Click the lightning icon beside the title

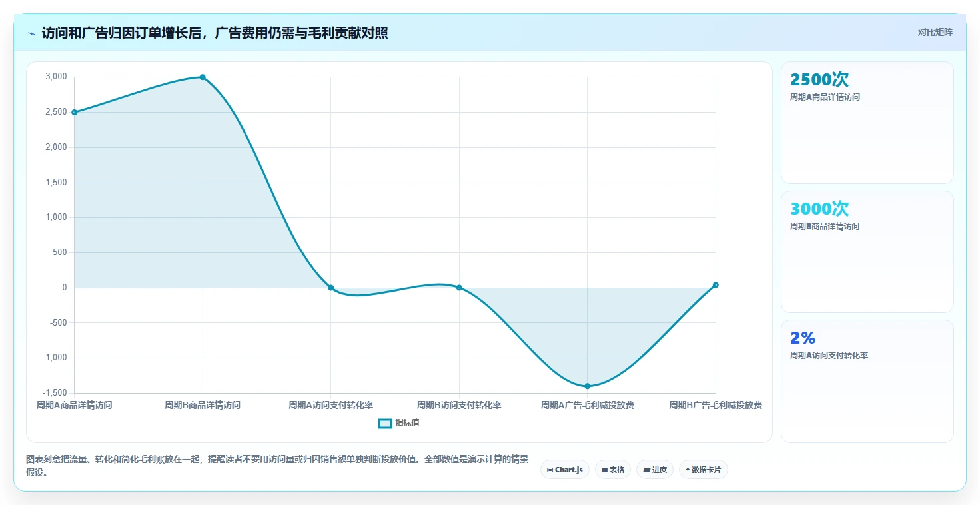(x=31, y=33)
